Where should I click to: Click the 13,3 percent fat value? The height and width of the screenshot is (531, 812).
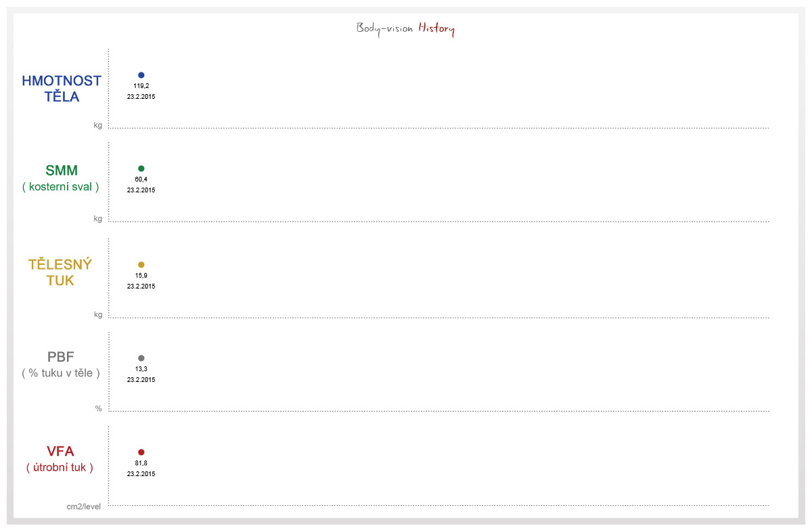tap(141, 369)
